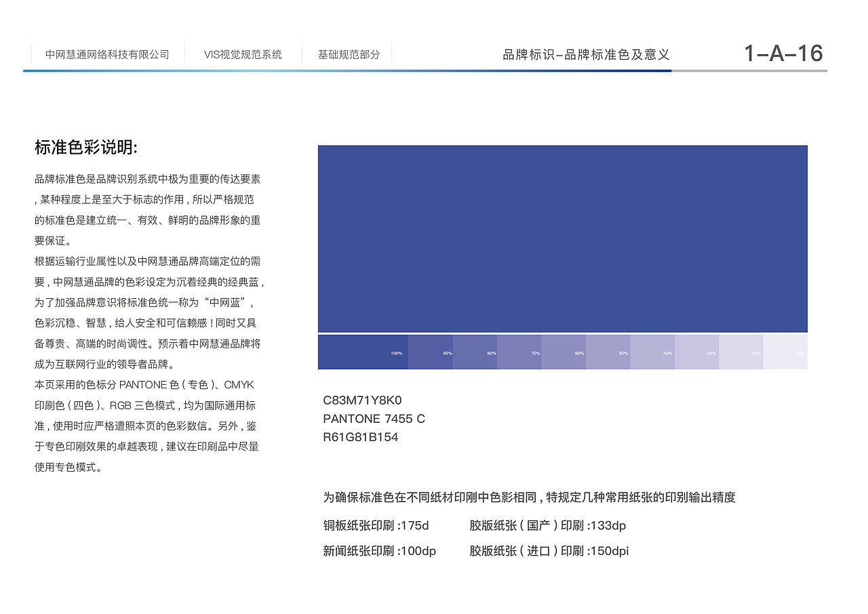868x614 pixels.
Task: Click the heading 标准色彩说明:
Action: pos(86,147)
